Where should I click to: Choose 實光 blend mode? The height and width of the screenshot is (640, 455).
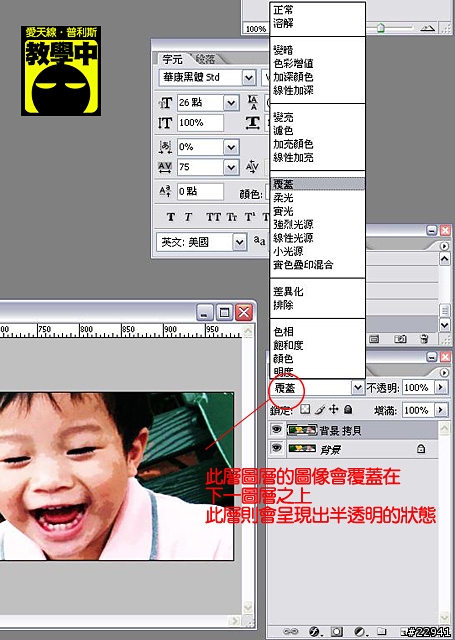pyautogui.click(x=283, y=211)
